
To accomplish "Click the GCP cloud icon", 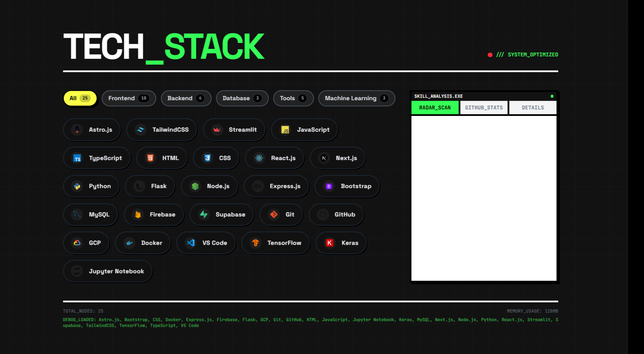I will click(x=77, y=243).
